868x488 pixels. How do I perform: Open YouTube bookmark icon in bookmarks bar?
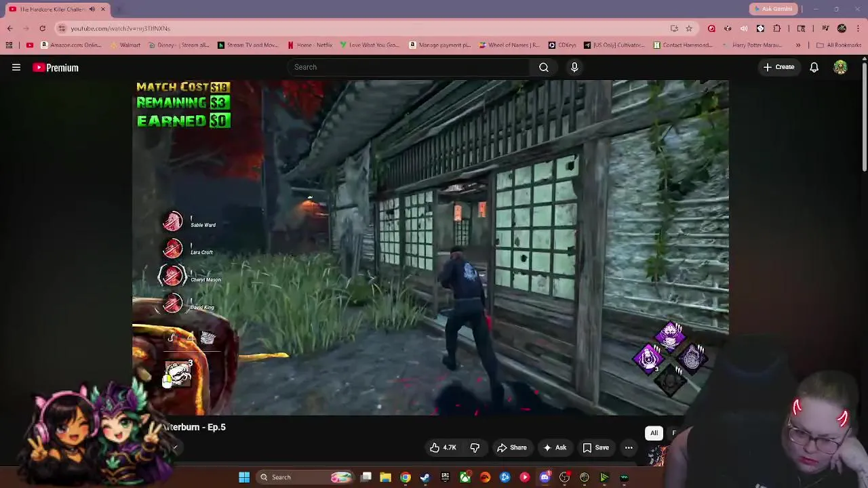pos(30,45)
